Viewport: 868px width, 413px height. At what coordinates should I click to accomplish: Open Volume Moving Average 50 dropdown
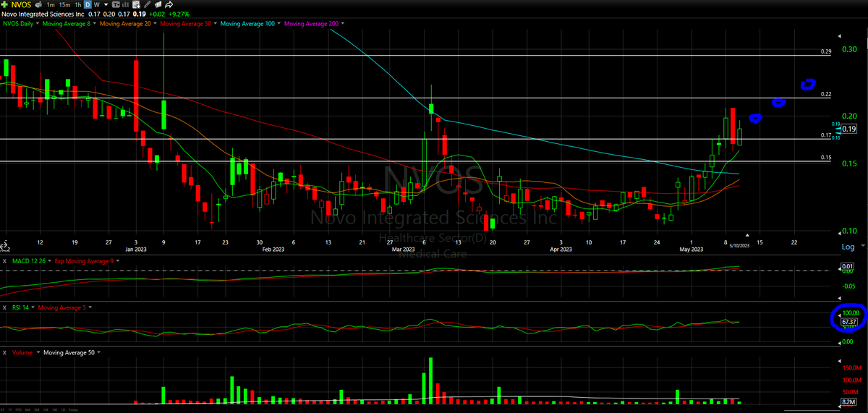click(99, 352)
